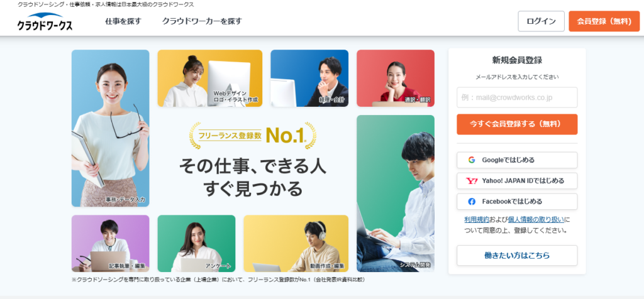Open the 仕事を探す menu
This screenshot has height=299, width=644.
123,21
